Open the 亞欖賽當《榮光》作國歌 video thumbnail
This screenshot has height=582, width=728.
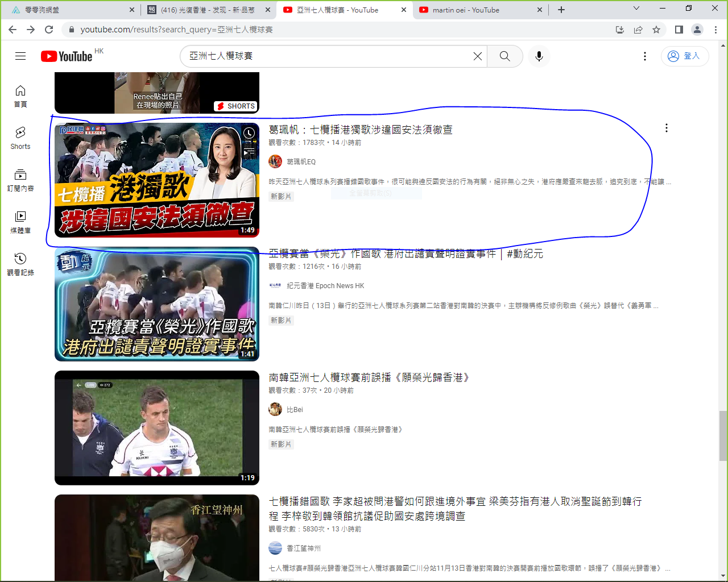(157, 304)
